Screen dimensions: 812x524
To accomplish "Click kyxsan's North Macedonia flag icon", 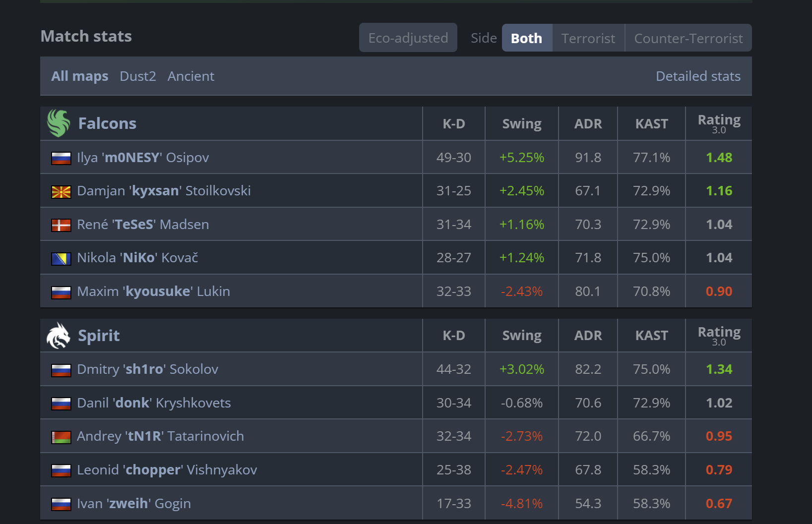I will [61, 191].
